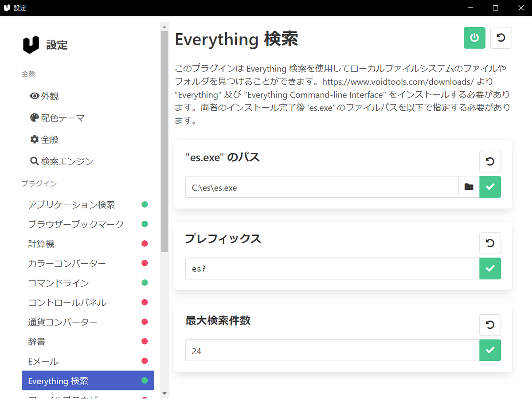
Task: Select the コマンドライン plugin
Action: pos(88,283)
